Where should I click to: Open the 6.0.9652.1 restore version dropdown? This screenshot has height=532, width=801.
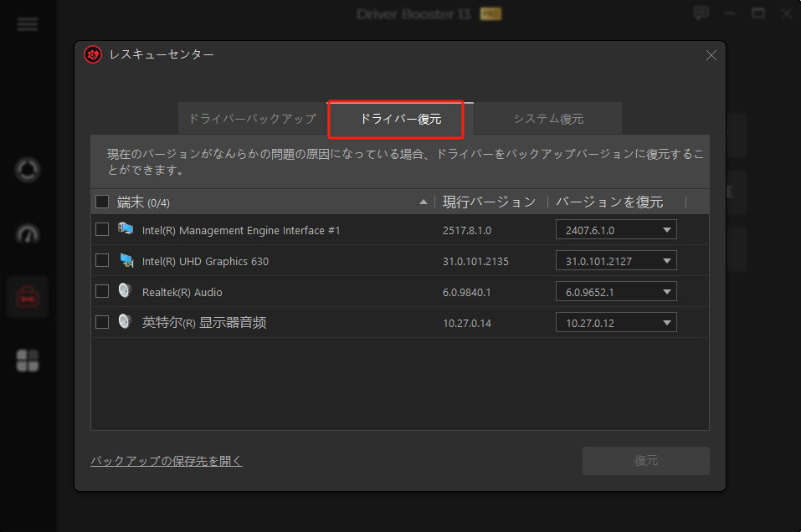[x=616, y=292]
